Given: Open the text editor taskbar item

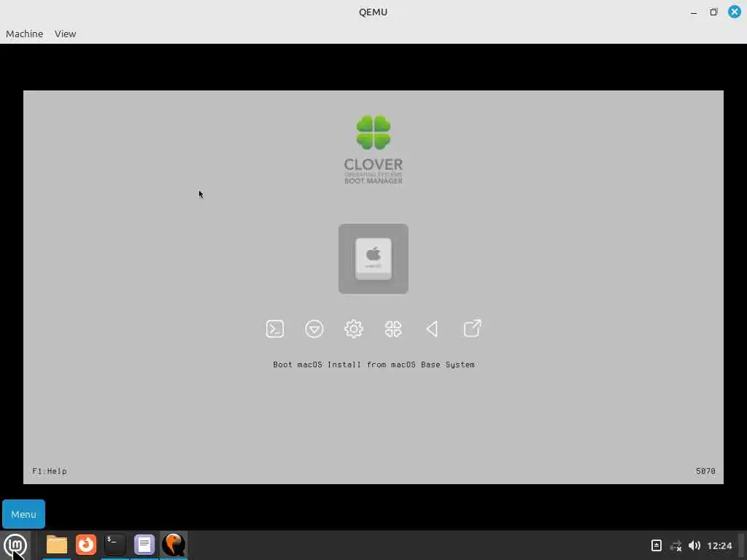Looking at the screenshot, I should [x=144, y=545].
